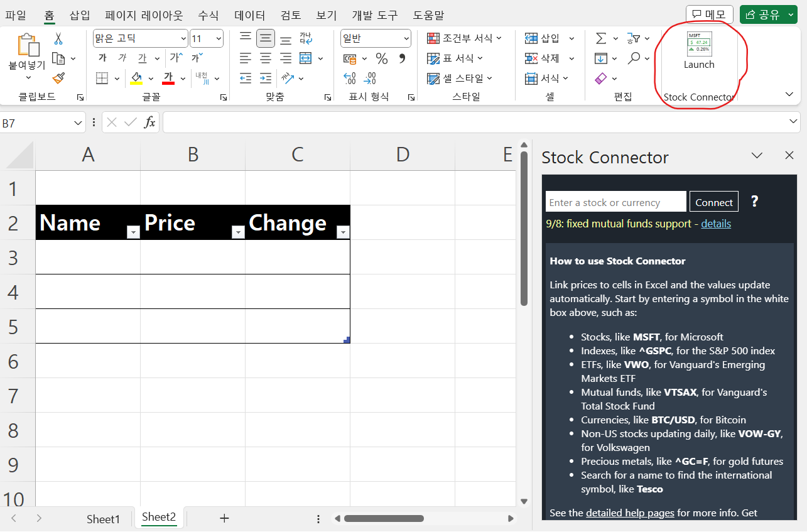Increase decimal places icon

(x=350, y=79)
